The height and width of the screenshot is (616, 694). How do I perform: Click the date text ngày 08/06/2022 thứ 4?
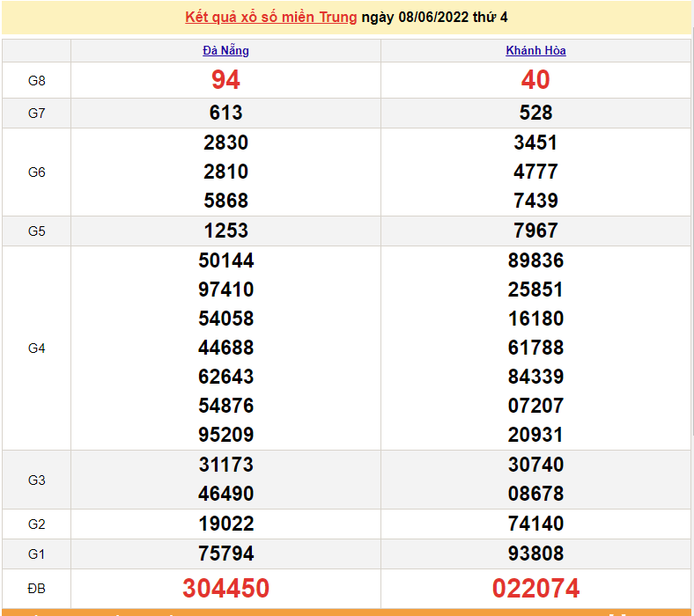[435, 18]
